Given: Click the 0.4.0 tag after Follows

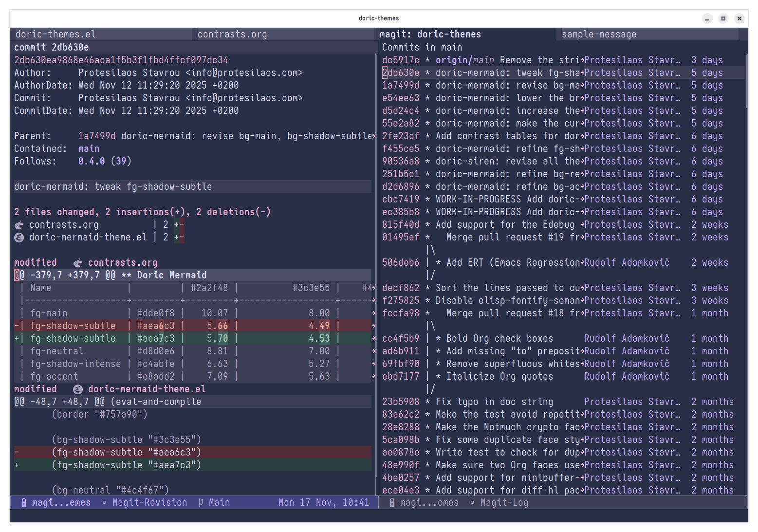Looking at the screenshot, I should pyautogui.click(x=92, y=162).
